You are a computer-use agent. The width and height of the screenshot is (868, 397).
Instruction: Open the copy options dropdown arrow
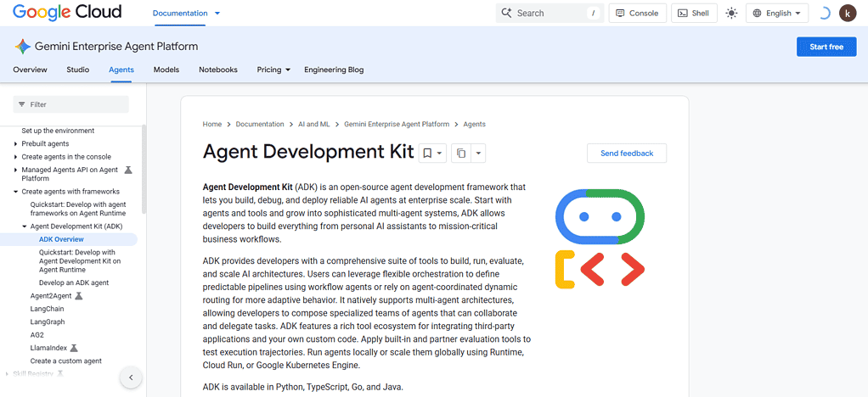[x=478, y=154]
